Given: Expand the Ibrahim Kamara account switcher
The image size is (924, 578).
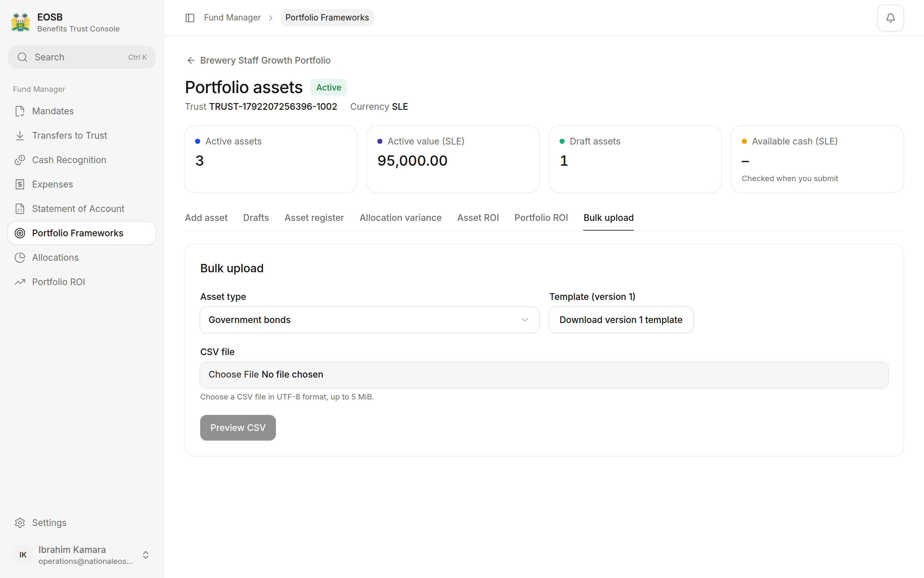Looking at the screenshot, I should point(145,555).
